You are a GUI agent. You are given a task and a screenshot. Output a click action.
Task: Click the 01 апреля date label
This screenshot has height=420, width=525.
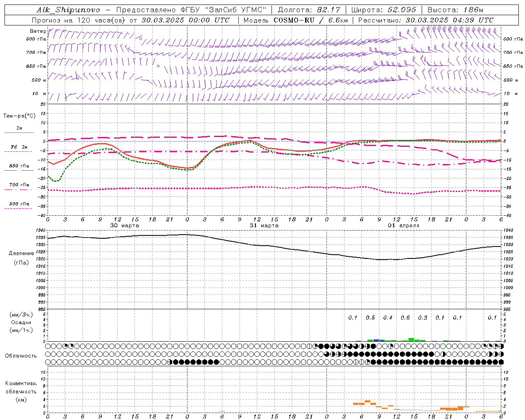click(x=404, y=226)
